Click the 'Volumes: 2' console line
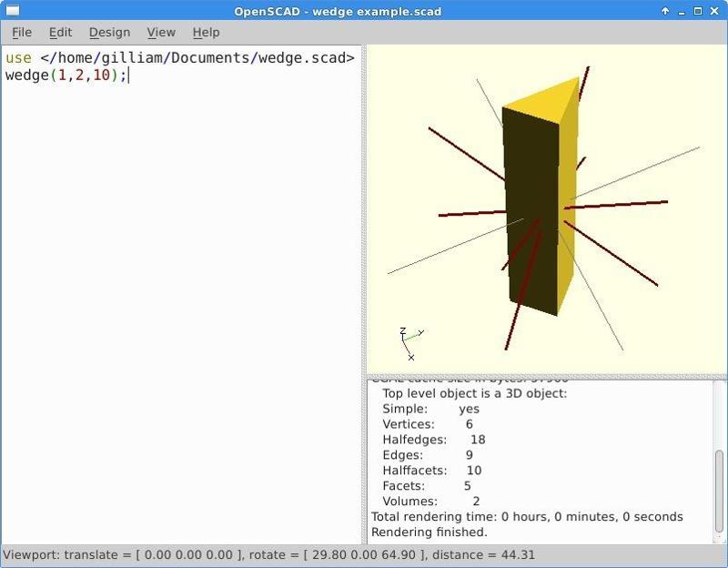The width and height of the screenshot is (728, 568). [x=431, y=501]
